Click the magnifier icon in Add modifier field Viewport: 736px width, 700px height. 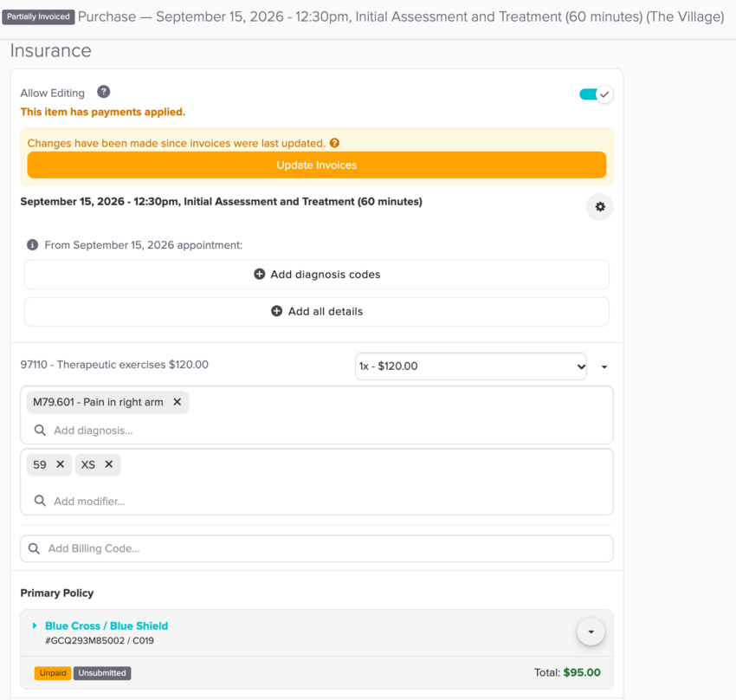(40, 501)
